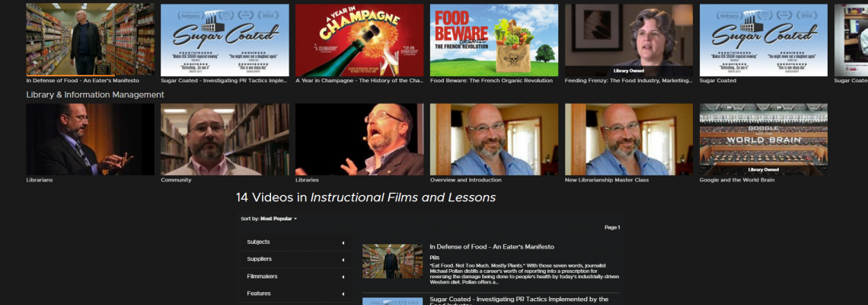
Task: Click the 'Community' video title
Action: (176, 180)
